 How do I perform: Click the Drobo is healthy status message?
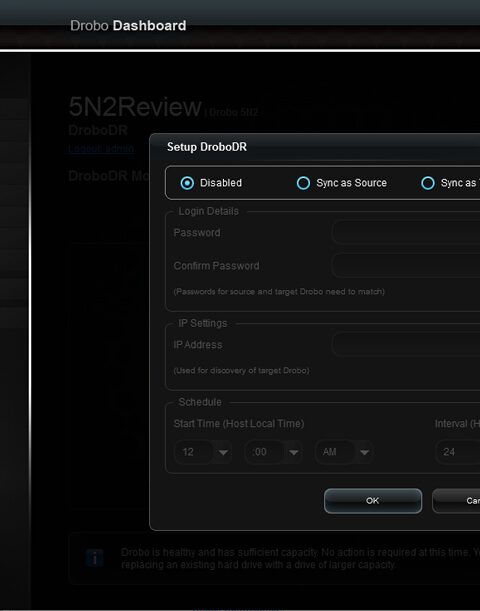(300, 558)
